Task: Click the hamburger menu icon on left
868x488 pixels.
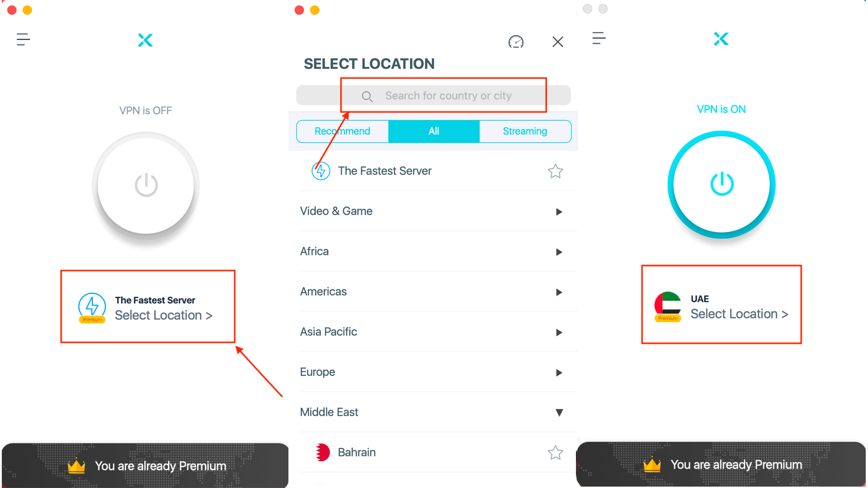Action: [23, 39]
